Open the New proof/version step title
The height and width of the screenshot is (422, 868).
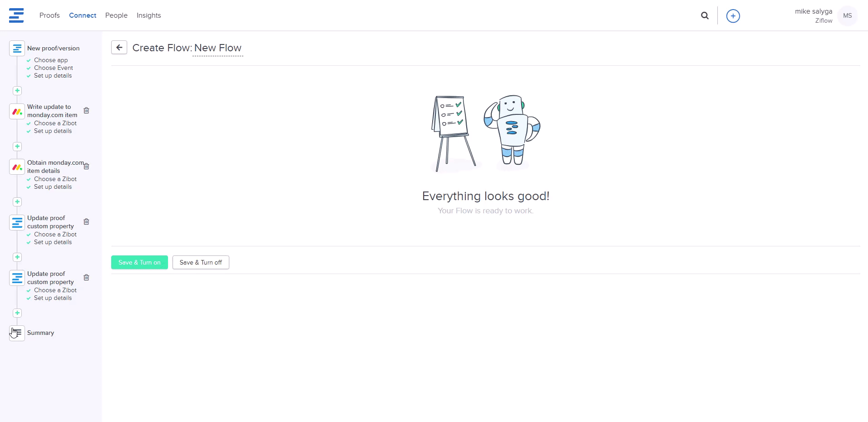click(53, 48)
